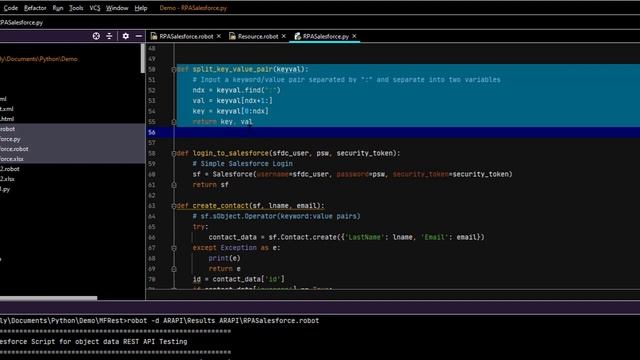Click line number 56 in the gutter

(x=152, y=132)
